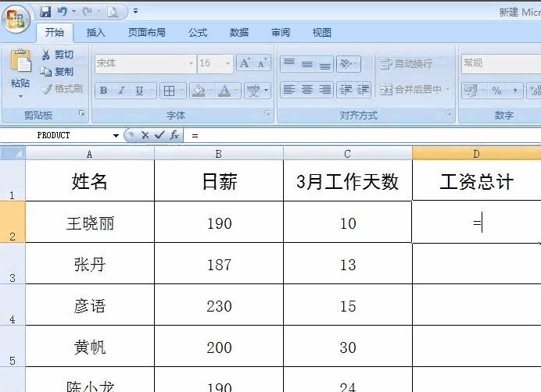
Task: Save the workbook with the floppy disk icon
Action: point(45,12)
